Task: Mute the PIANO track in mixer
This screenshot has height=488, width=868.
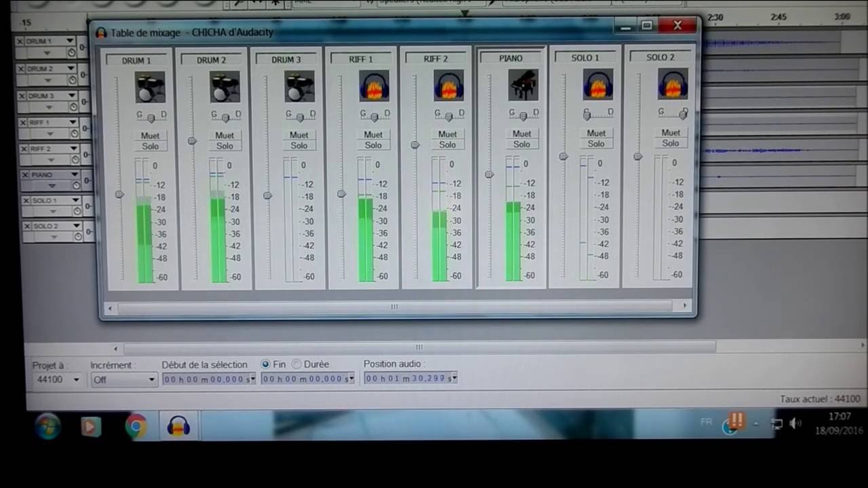Action: pos(522,134)
